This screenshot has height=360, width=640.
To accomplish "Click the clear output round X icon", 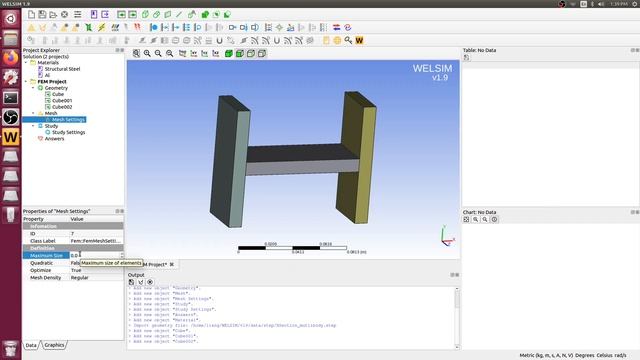I will (x=150, y=282).
